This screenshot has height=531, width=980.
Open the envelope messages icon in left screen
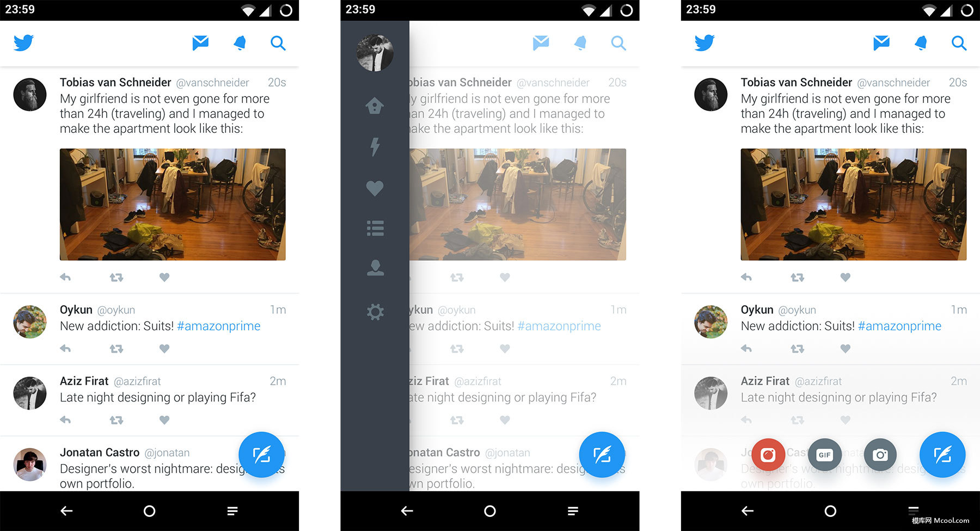pos(200,42)
